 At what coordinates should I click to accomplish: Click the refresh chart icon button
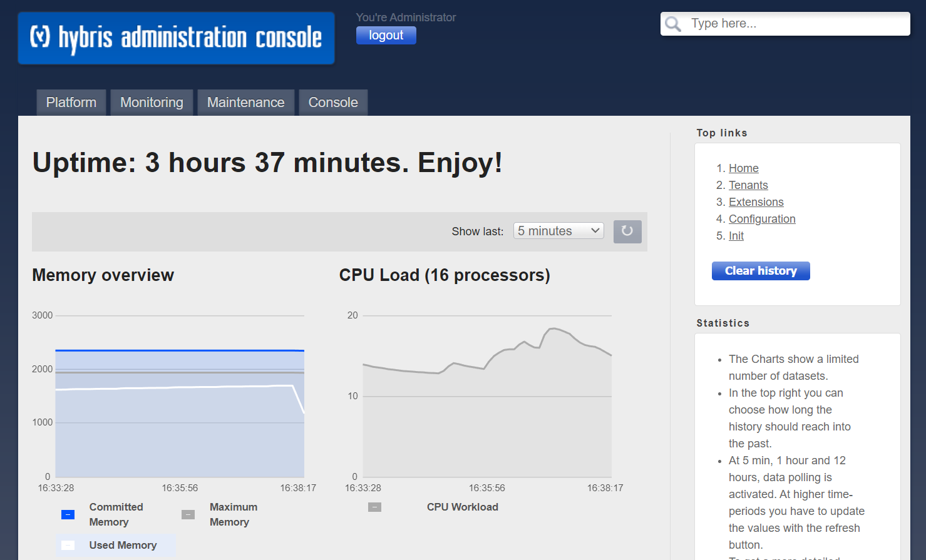627,232
